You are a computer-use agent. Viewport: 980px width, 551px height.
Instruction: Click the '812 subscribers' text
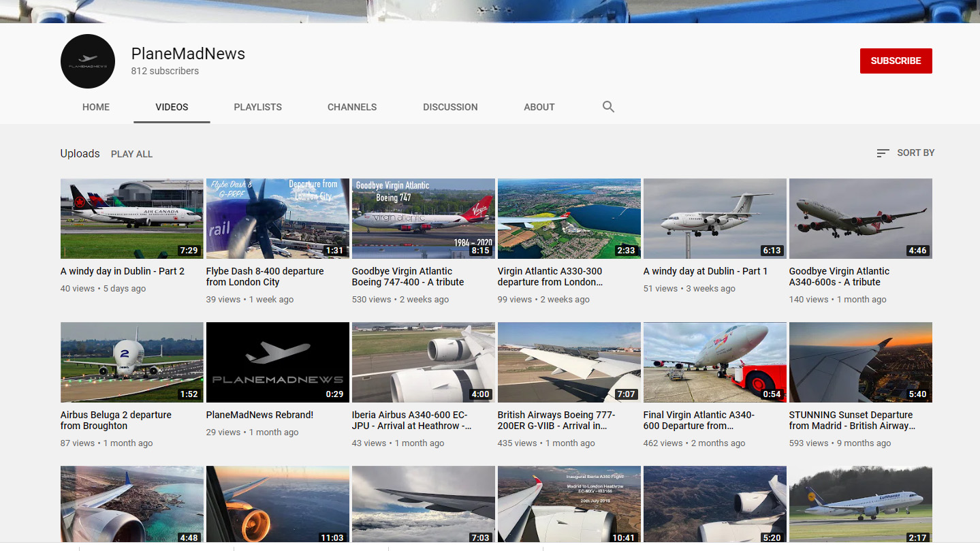pyautogui.click(x=165, y=71)
